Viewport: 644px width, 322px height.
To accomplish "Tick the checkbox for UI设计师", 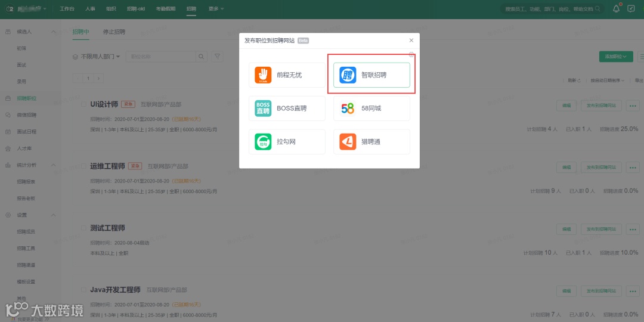I will [84, 104].
